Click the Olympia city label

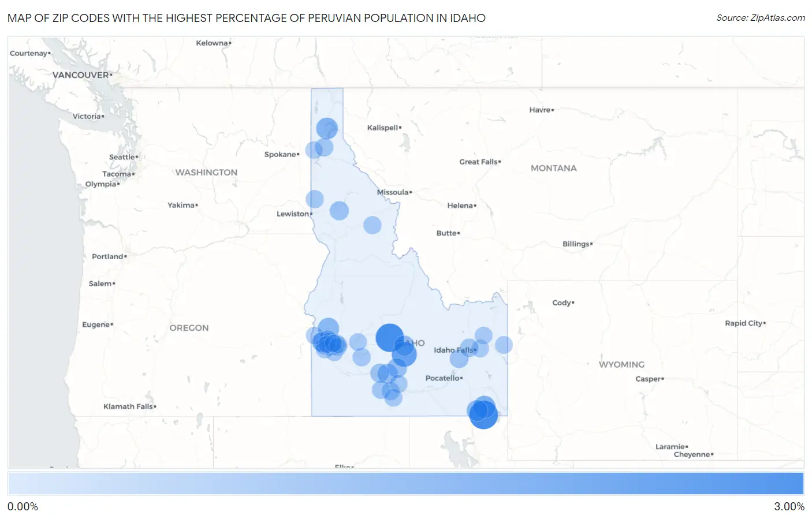pos(101,184)
